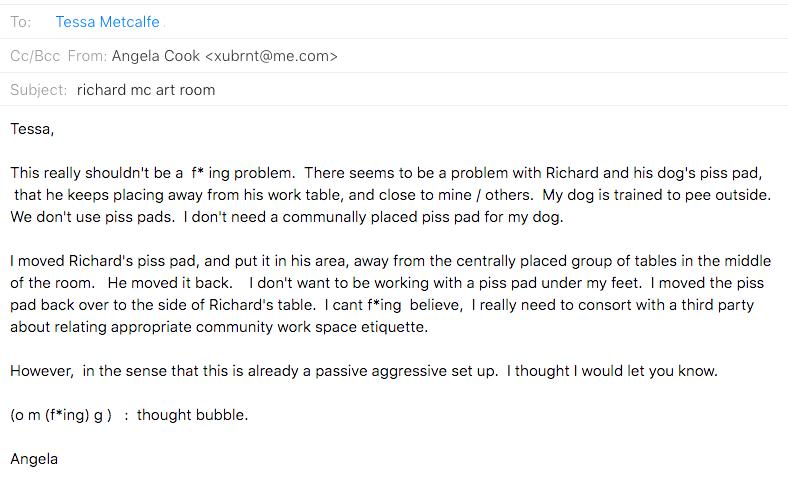This screenshot has height=477, width=788.
Task: Click the Angela Cook sender address text
Action: (225, 56)
